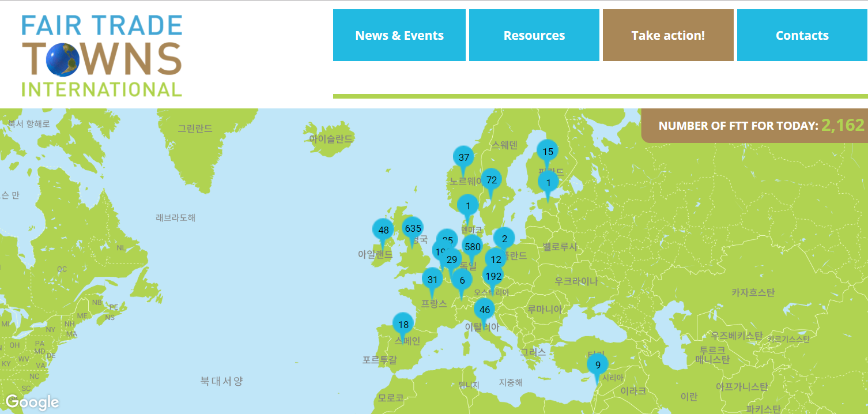Open the 15 marker in Finland
This screenshot has height=414, width=868.
tap(548, 152)
